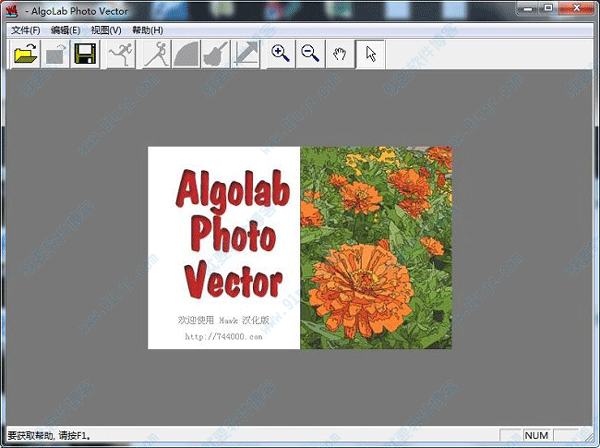Expand the 视图(V) menu
600x448 pixels.
[106, 30]
